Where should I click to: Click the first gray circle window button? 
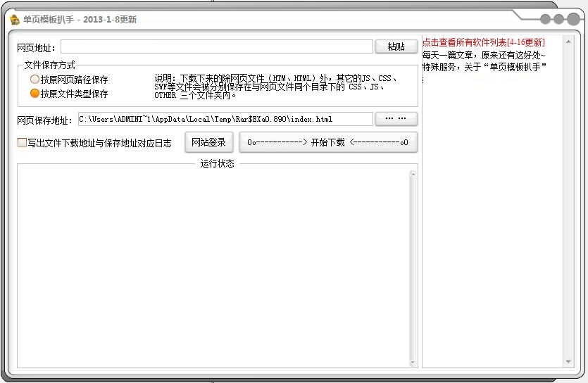(546, 19)
